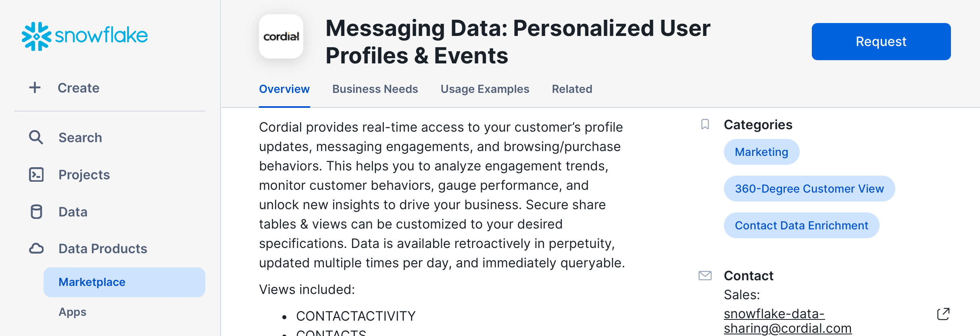Click the Snowflake logo
This screenshot has height=336, width=980.
point(85,36)
